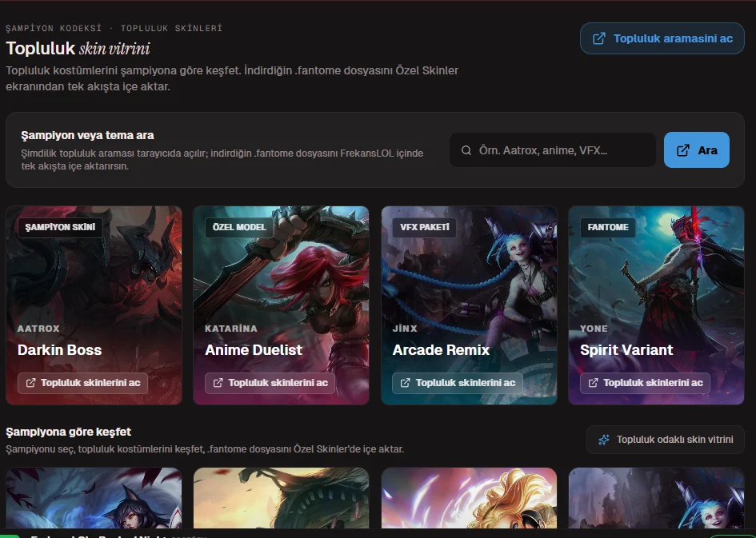The image size is (756, 538).
Task: Select the Anime Duelist title
Action: (x=254, y=350)
